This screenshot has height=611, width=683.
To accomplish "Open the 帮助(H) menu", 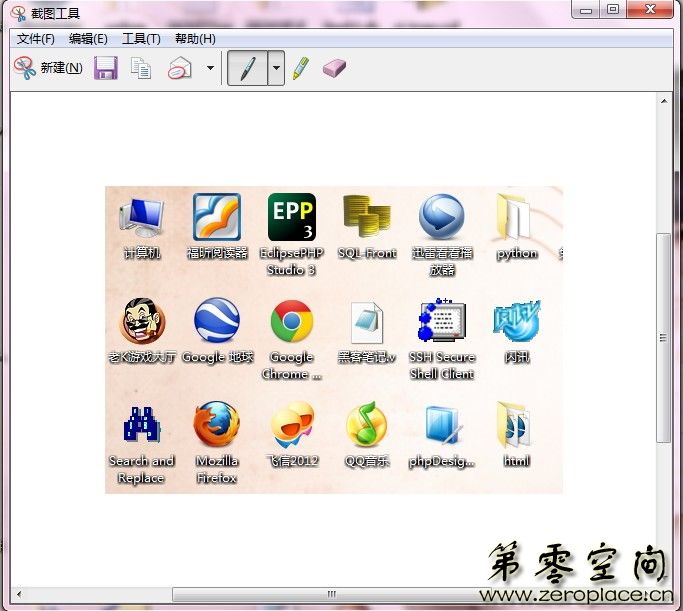I will click(x=195, y=39).
